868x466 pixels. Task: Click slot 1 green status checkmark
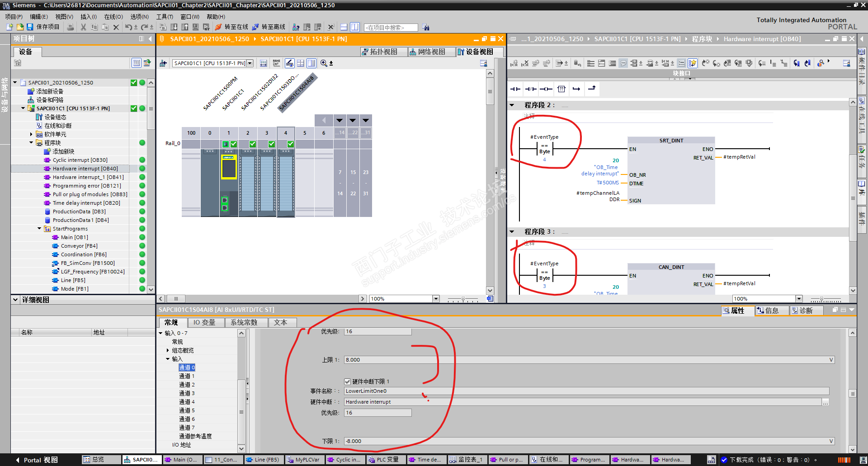coord(234,144)
